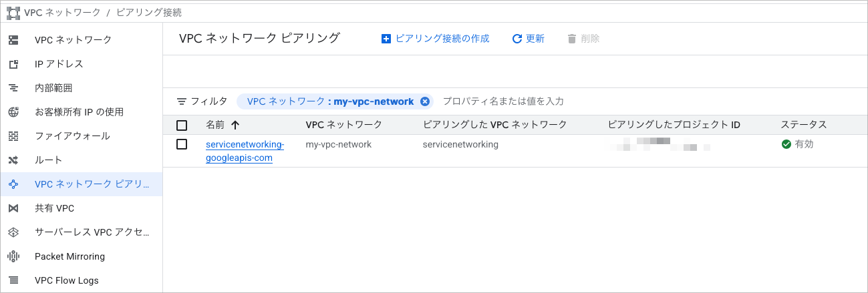Click ピアリングした VPC ネットワーク column header
This screenshot has width=868, height=293.
coord(495,125)
